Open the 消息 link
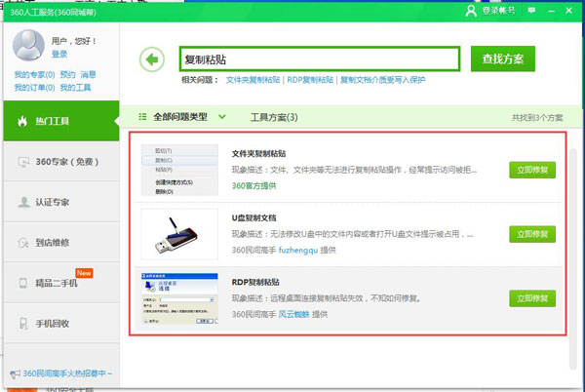This screenshot has width=585, height=392. click(89, 74)
